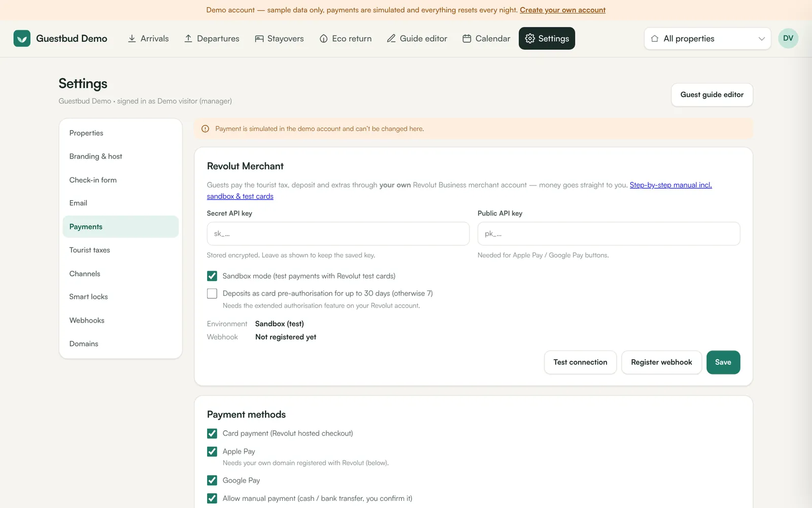Viewport: 812px width, 508px height.
Task: Uncheck Allow manual payment option
Action: coord(212,498)
